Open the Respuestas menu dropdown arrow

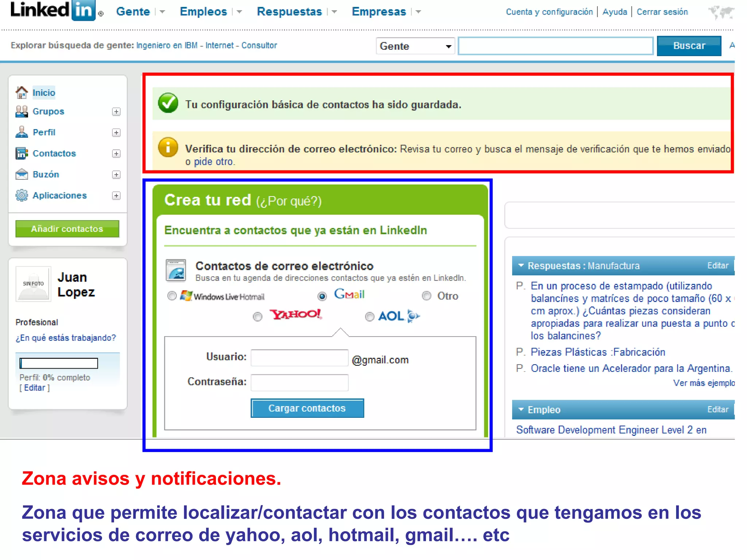[334, 12]
